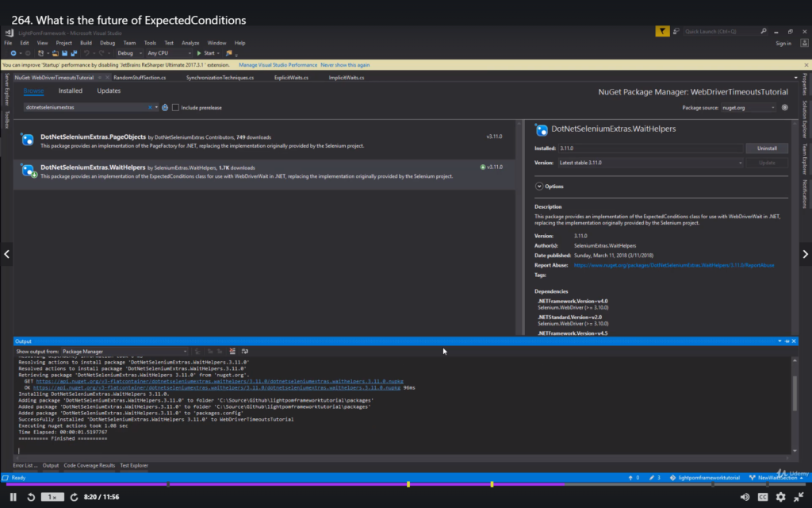Screen dimensions: 812x508
Task: Toggle closed captions on the video
Action: click(763, 497)
